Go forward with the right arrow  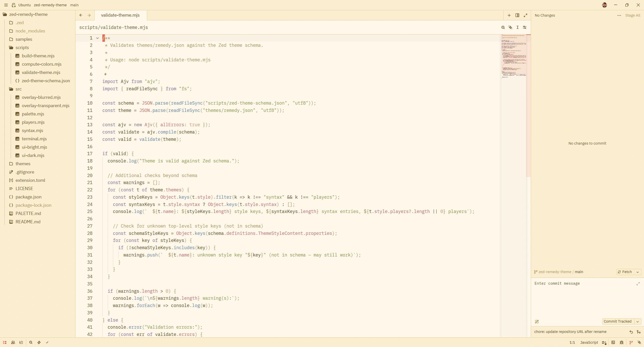[x=89, y=15]
